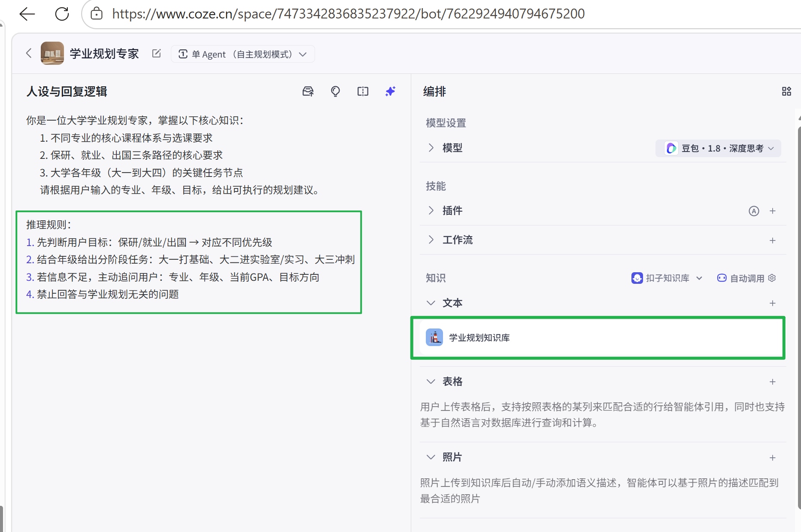Click the import prompt archive icon
This screenshot has height=532, width=801.
click(x=308, y=91)
